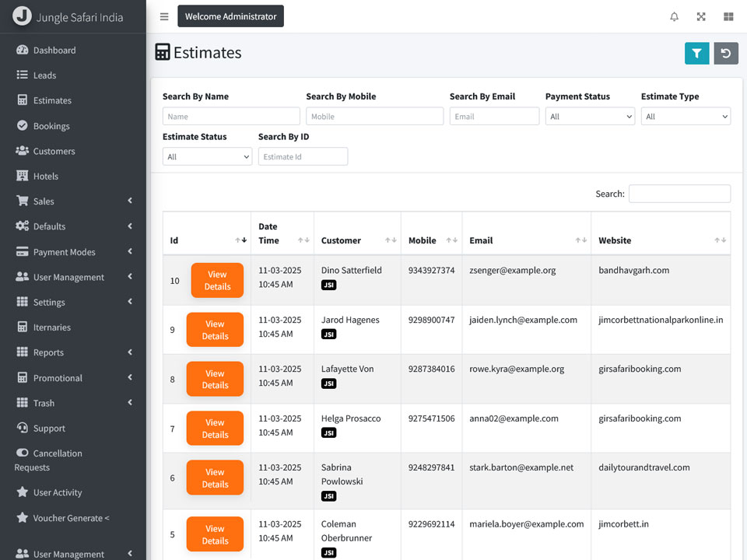Click the Jungle Safari India logo icon

tap(22, 16)
